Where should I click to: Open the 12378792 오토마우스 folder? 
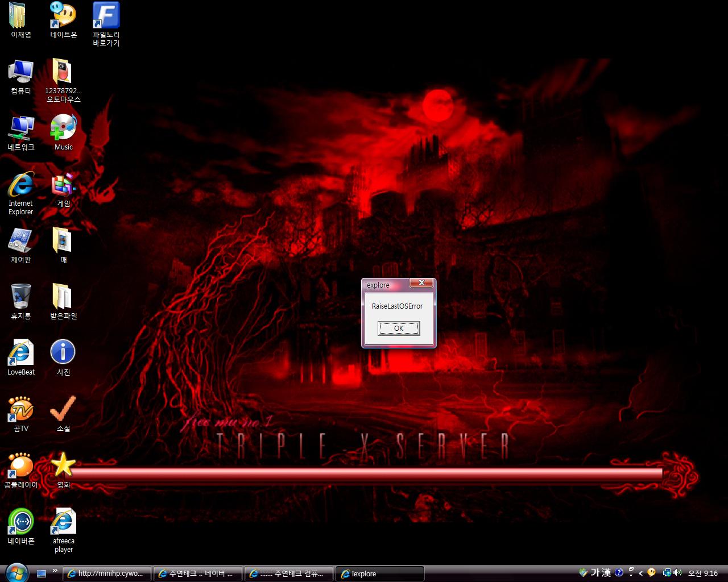[x=63, y=80]
